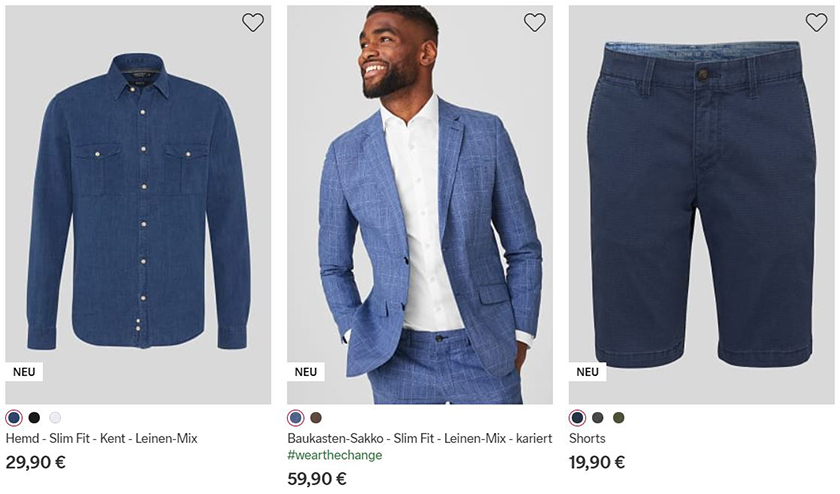The width and height of the screenshot is (840, 494).
Task: Pick the brown color for the Sakko
Action: point(316,418)
